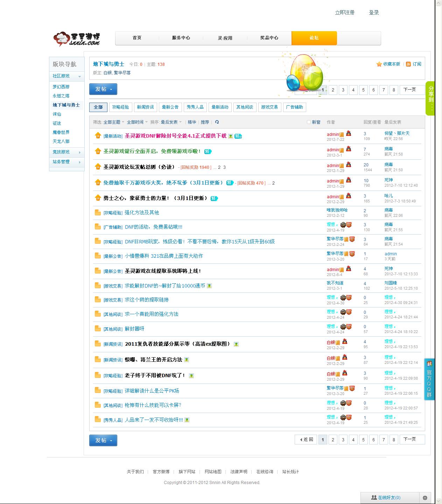The height and width of the screenshot is (504, 442).
Task: Open 天龙八部 in sidebar
Action: click(61, 141)
